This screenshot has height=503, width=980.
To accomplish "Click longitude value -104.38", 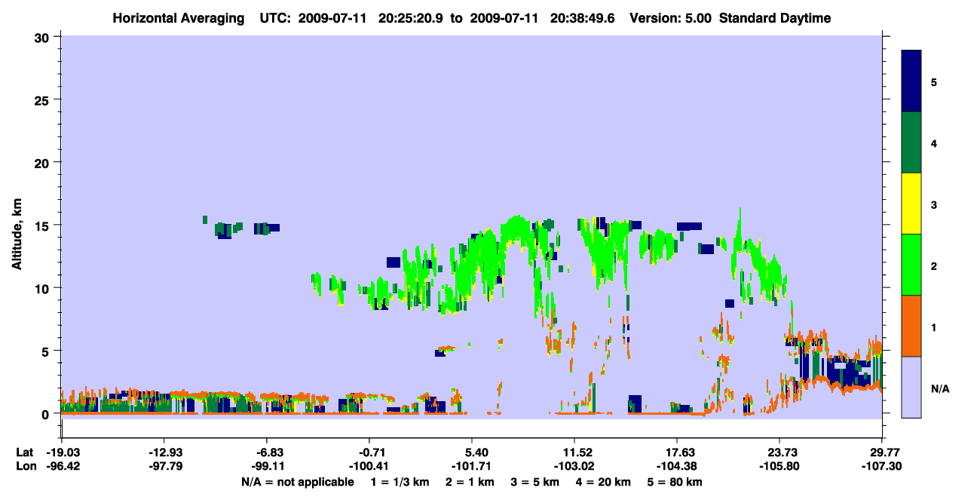I will [x=677, y=466].
